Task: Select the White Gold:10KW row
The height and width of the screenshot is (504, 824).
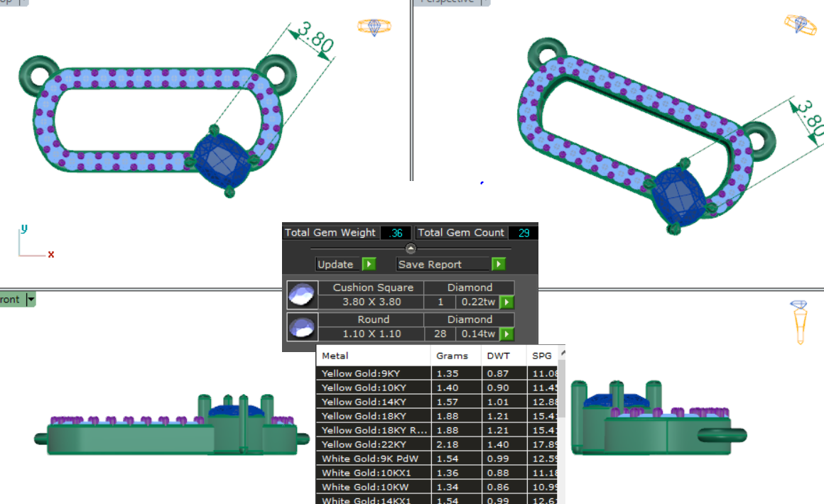Action: coord(437,487)
